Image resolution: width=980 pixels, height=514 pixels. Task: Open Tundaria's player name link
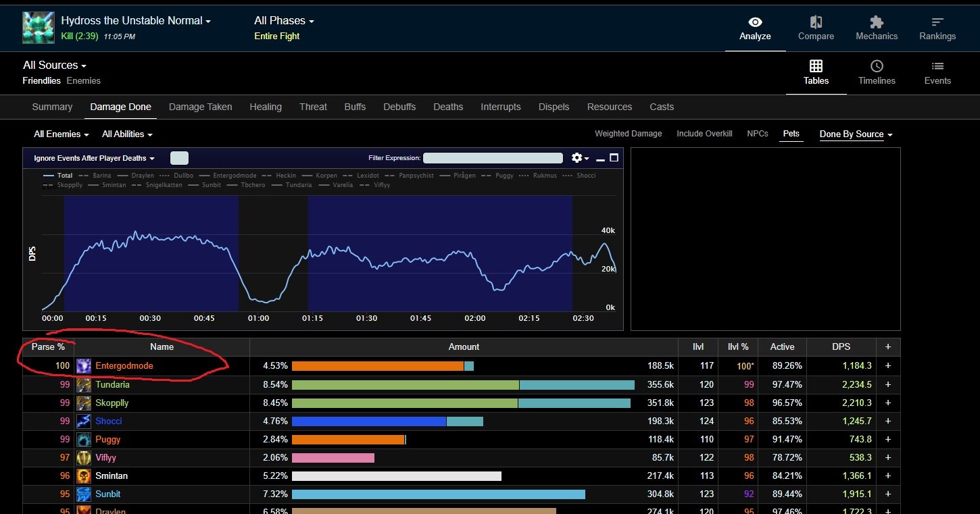click(112, 384)
